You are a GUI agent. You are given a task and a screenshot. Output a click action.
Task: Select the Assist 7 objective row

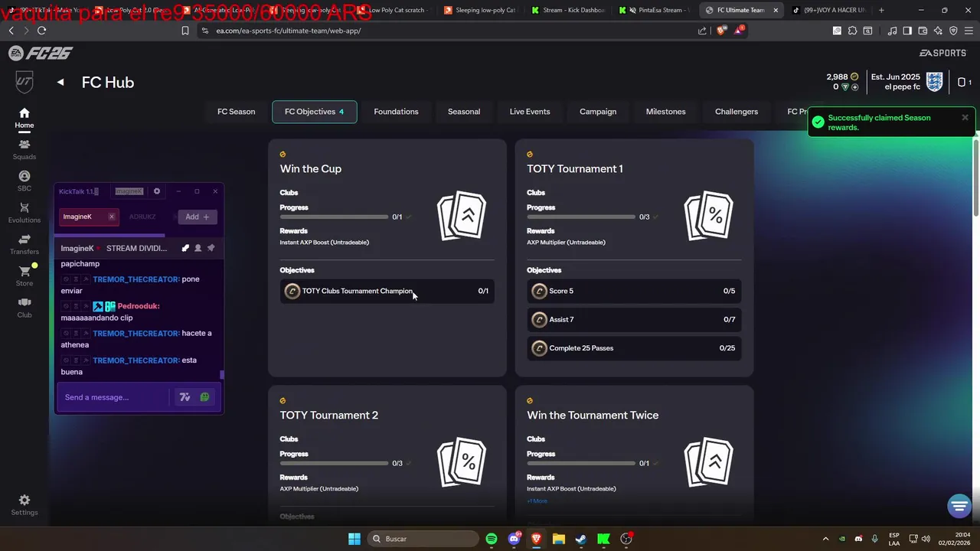[x=634, y=319]
